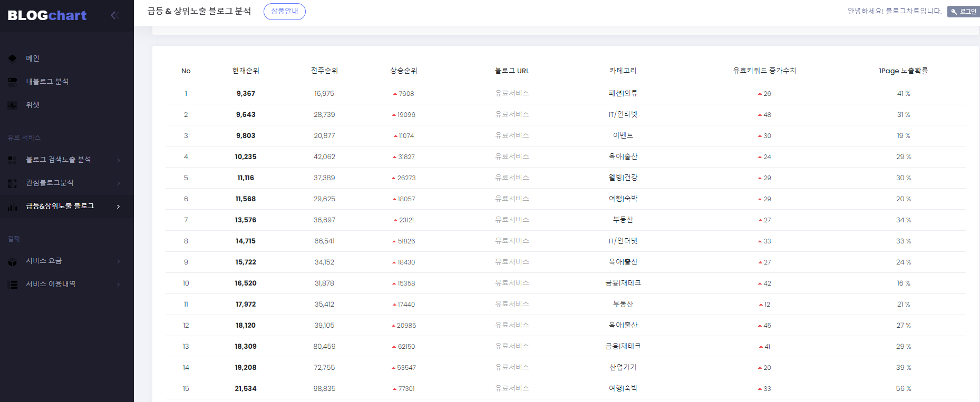Open 유료서비스 link in row 1
The height and width of the screenshot is (402, 980).
512,93
